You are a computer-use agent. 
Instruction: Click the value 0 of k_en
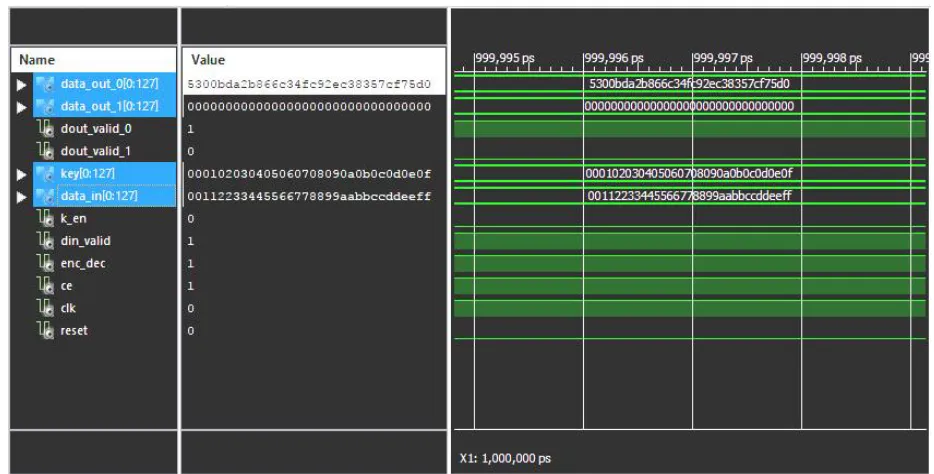(191, 219)
